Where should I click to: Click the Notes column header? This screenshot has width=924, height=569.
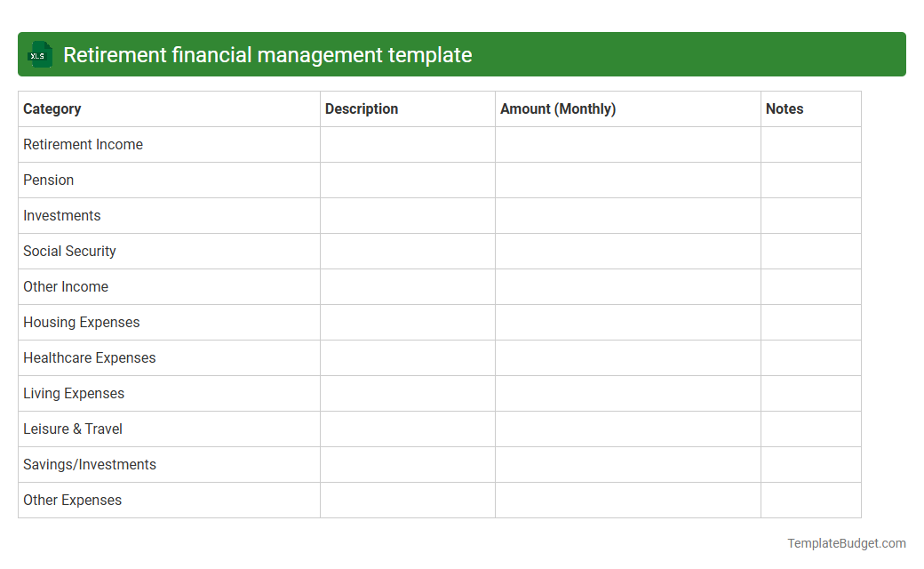(x=785, y=108)
